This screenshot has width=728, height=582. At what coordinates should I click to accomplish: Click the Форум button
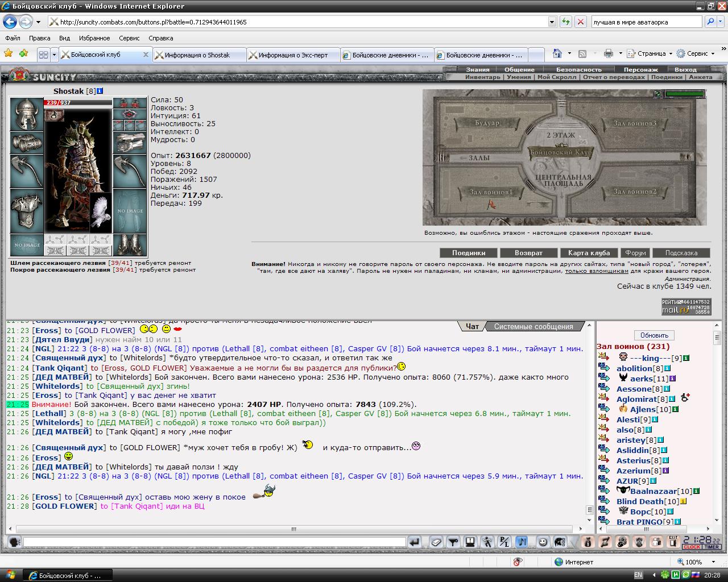click(x=635, y=253)
